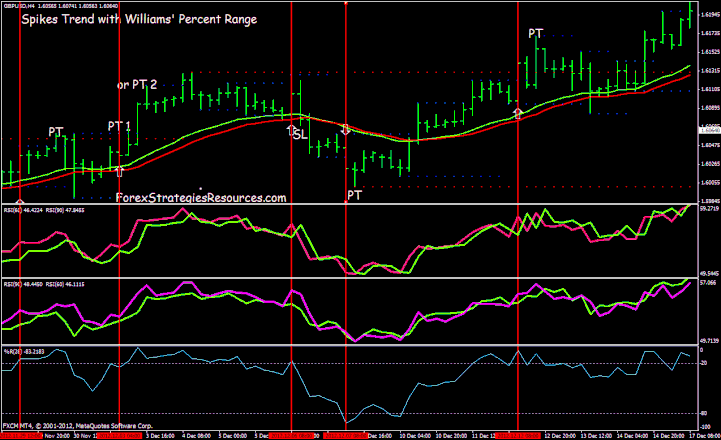Click the '14 Dec 20:00' time axis label
Image resolution: width=721 pixels, height=440 pixels.
pyautogui.click(x=668, y=435)
